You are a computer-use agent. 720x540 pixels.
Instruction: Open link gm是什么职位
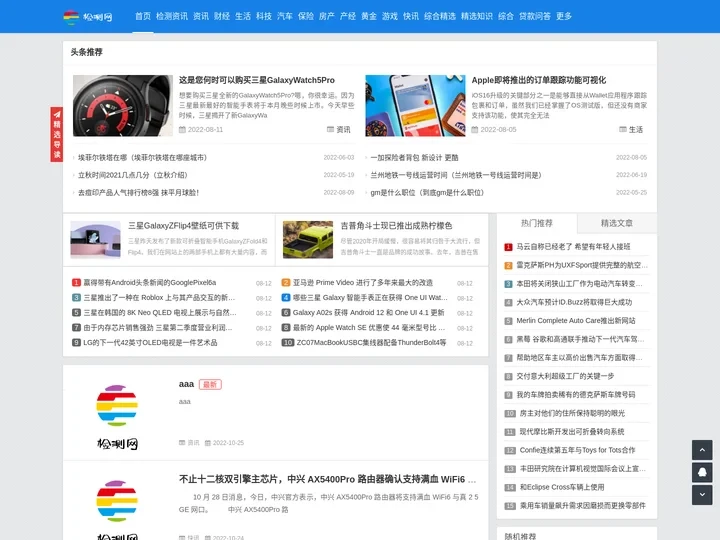(427, 192)
